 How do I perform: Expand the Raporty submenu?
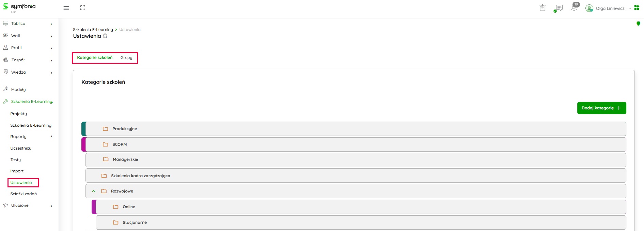point(51,137)
